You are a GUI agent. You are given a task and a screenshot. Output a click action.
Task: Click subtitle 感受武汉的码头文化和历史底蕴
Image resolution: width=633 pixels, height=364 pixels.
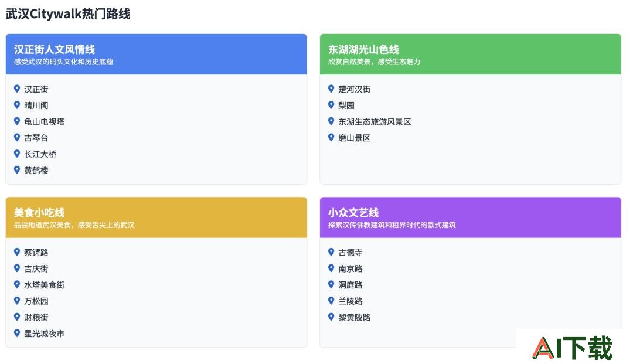63,62
